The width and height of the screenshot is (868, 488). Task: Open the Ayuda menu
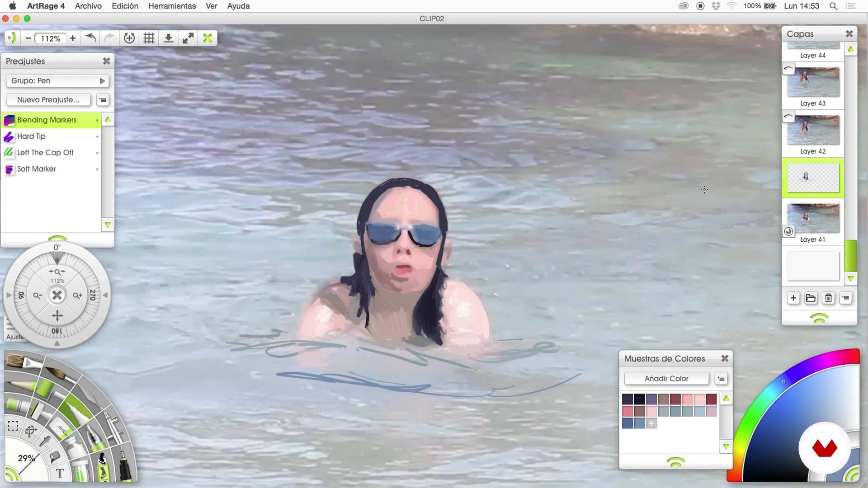tap(238, 6)
